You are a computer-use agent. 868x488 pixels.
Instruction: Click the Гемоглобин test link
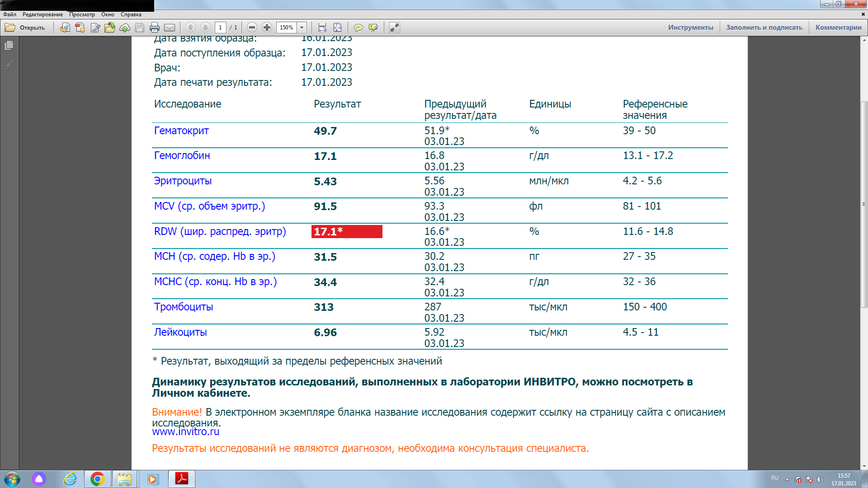pos(182,156)
